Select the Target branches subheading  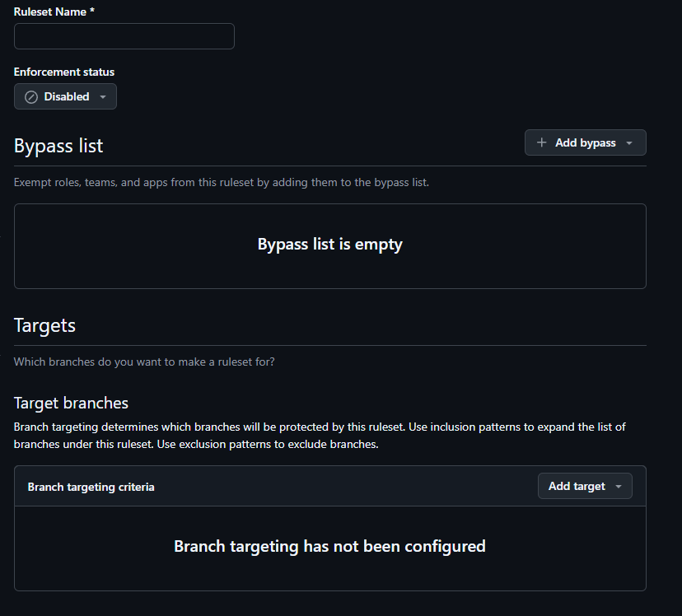coord(71,403)
